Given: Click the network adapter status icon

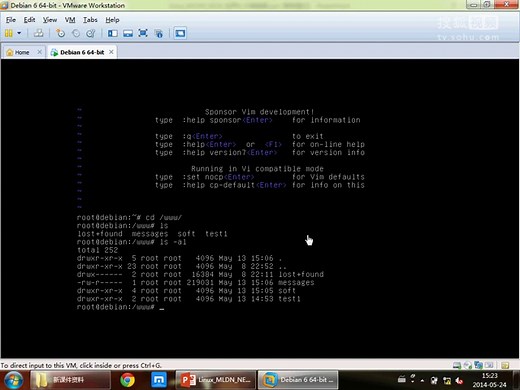Looking at the screenshot, I should [x=479, y=365].
